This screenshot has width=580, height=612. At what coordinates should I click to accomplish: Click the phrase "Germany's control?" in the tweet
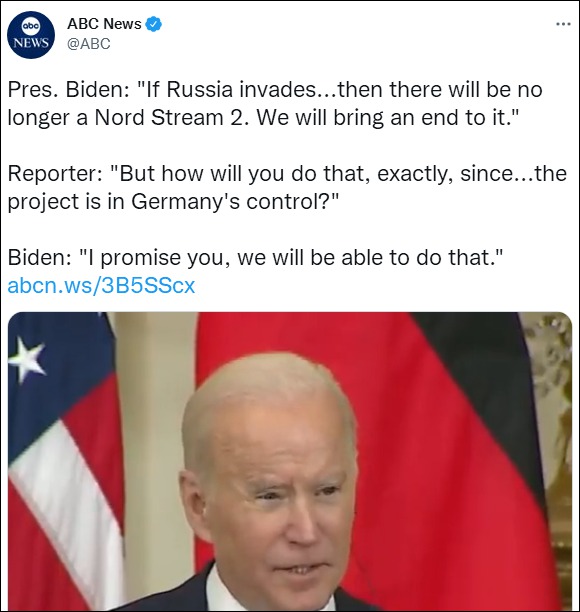[x=235, y=202]
